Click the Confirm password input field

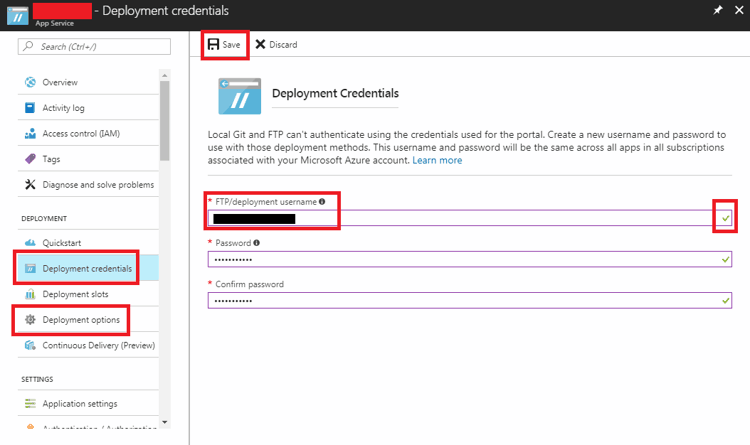(470, 300)
